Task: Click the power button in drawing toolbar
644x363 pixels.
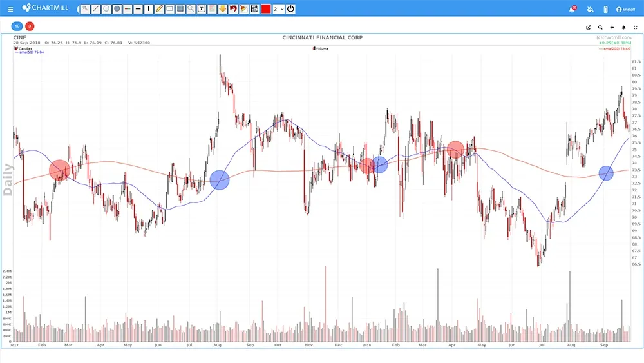Action: pyautogui.click(x=290, y=8)
